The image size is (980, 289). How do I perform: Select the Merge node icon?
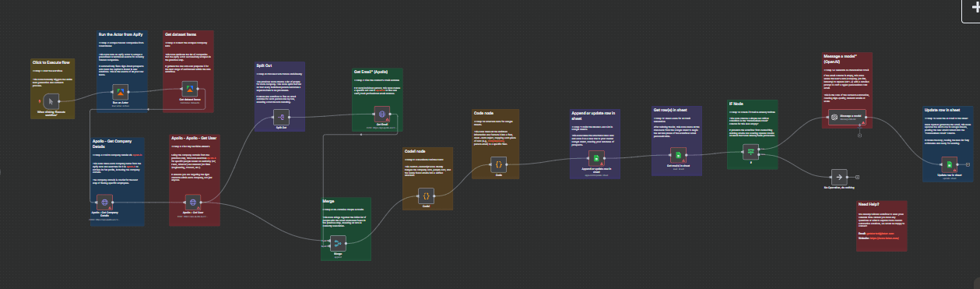click(x=339, y=244)
